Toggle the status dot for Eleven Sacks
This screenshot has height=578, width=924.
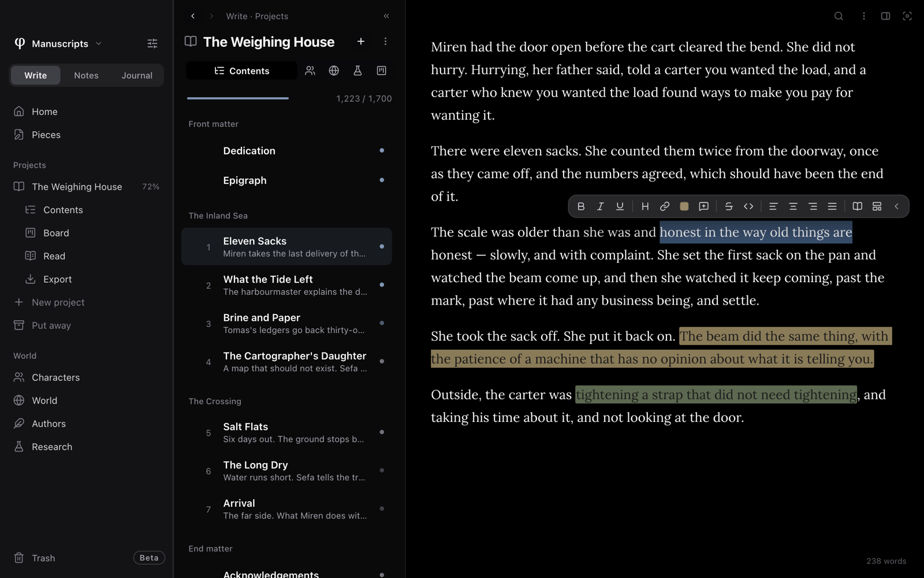(x=382, y=246)
